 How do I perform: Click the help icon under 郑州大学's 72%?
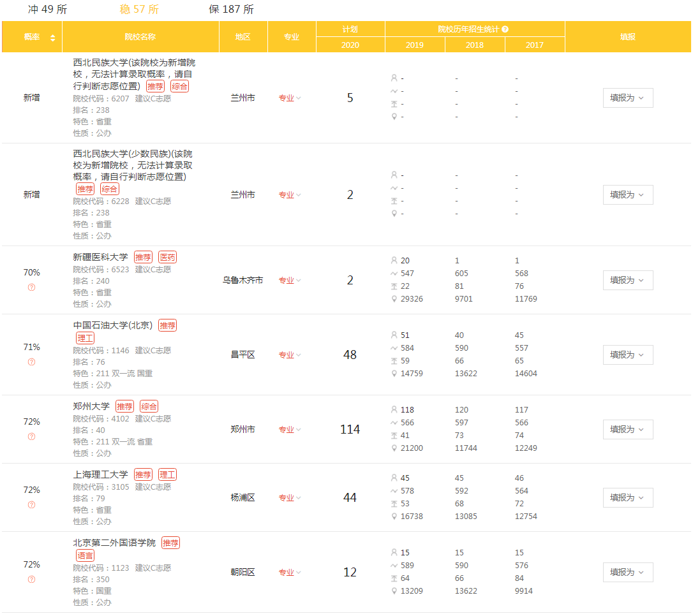(31, 437)
